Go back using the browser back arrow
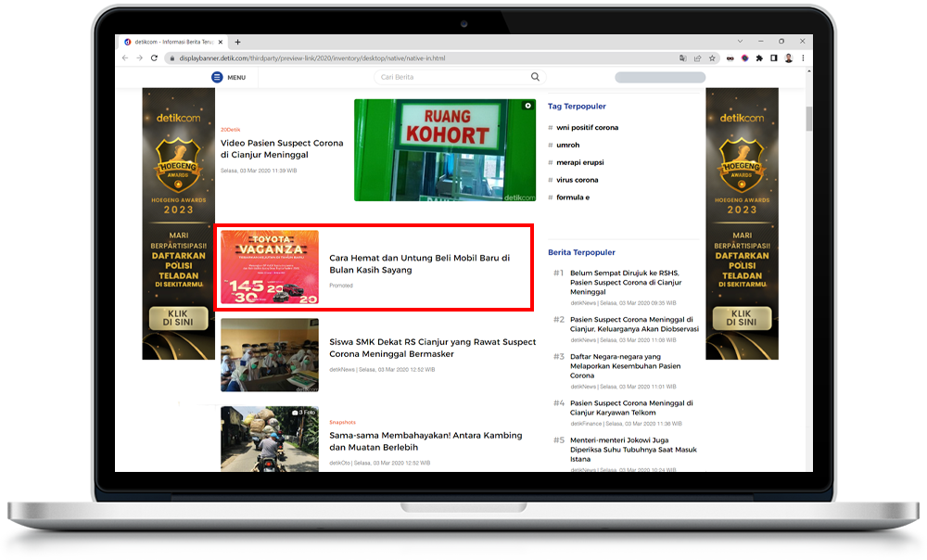Viewport: 927px width, 560px height. pos(125,57)
